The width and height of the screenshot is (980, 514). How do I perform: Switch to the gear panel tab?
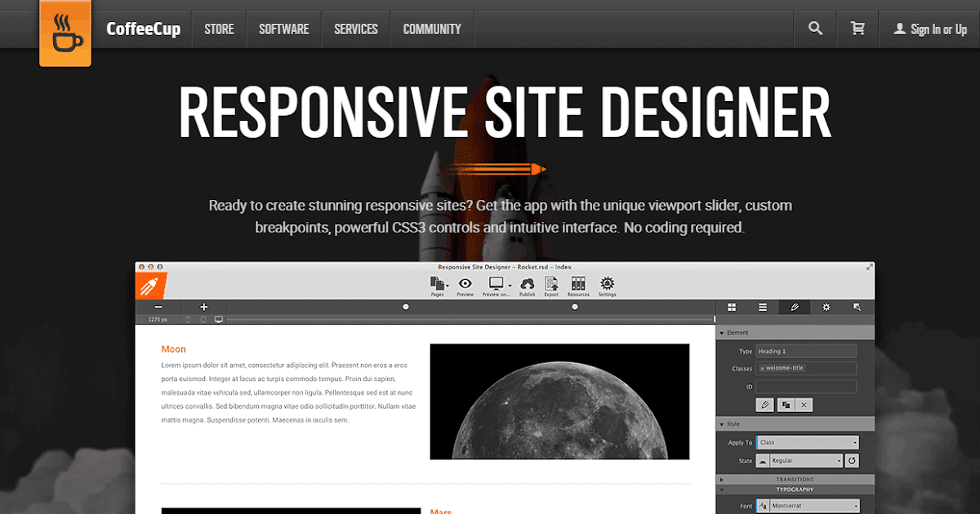pyautogui.click(x=826, y=308)
